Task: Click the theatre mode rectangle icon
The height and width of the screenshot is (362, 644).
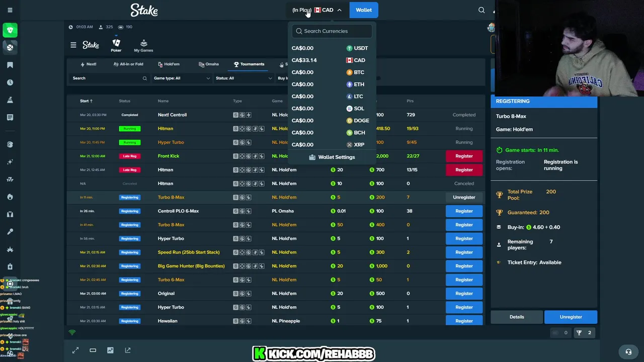Action: tap(93, 350)
